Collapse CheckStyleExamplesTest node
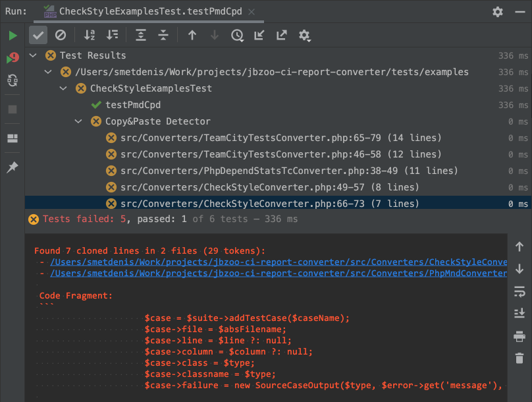Viewport: 532px width, 402px height. (x=63, y=88)
